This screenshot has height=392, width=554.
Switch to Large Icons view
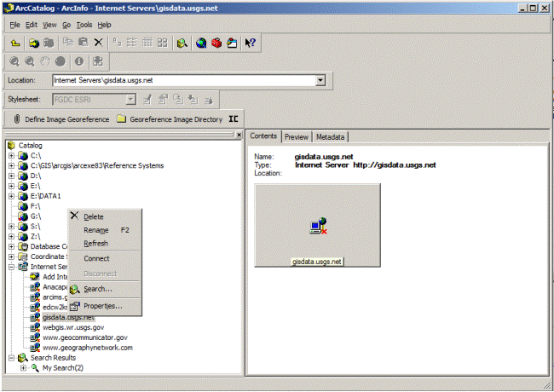click(x=117, y=43)
